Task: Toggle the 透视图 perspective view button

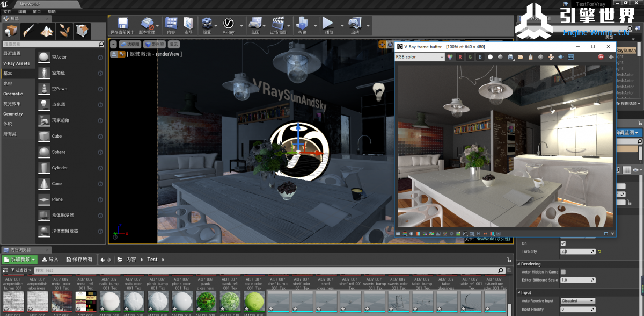Action: point(130,45)
